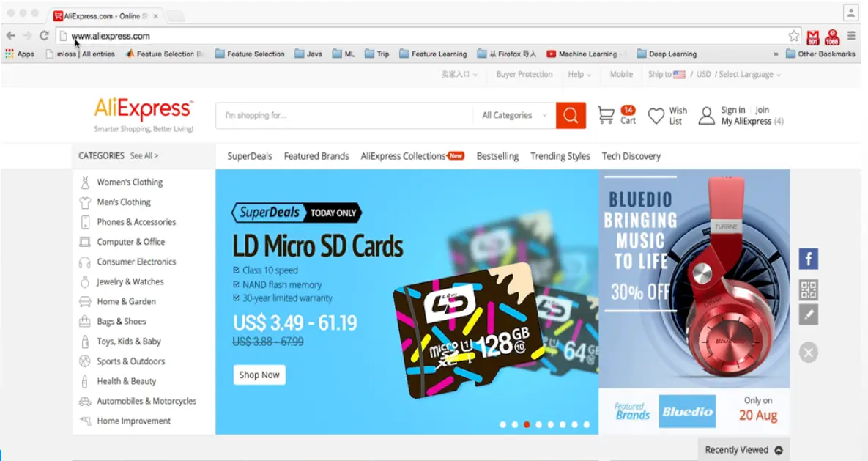Click the pencil feedback side icon
Image resolution: width=868 pixels, height=461 pixels.
coord(808,314)
